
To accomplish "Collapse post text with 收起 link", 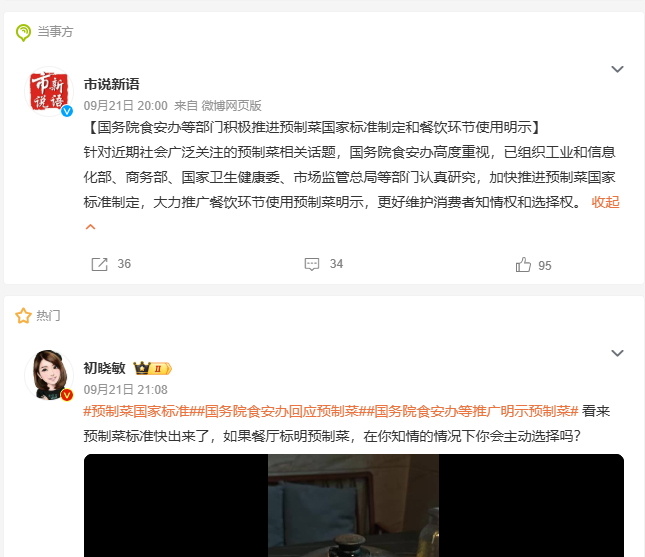I will point(605,202).
